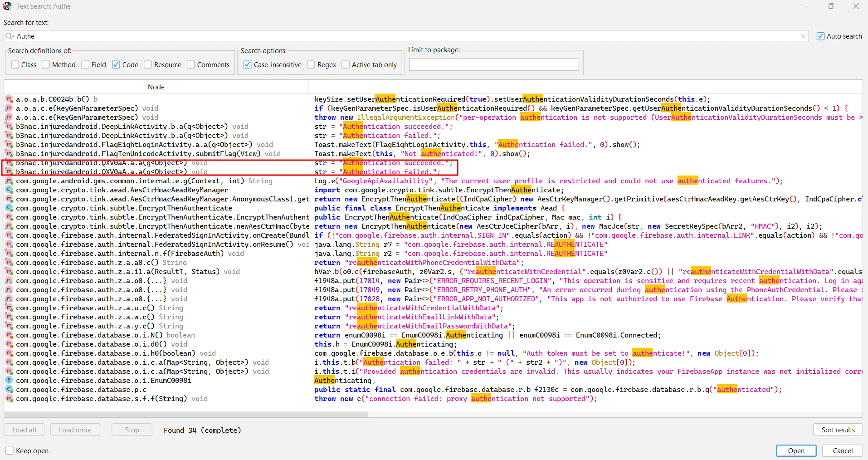The width and height of the screenshot is (868, 460).
Task: Enable the Regex search option
Action: click(x=311, y=65)
